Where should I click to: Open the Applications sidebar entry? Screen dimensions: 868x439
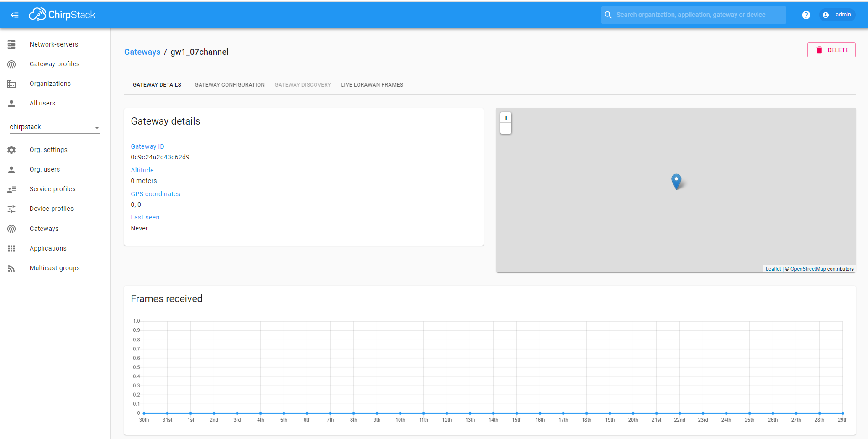(48, 248)
